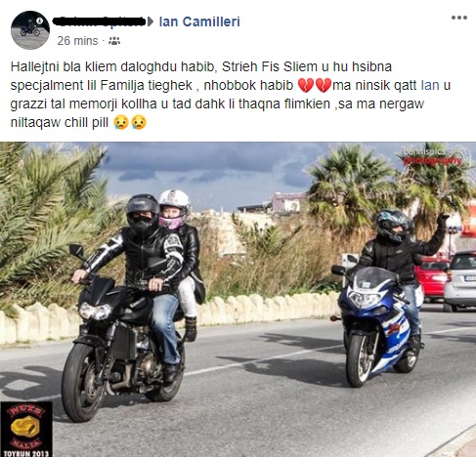Click the broken heart emojis
The height and width of the screenshot is (457, 476).
click(315, 85)
